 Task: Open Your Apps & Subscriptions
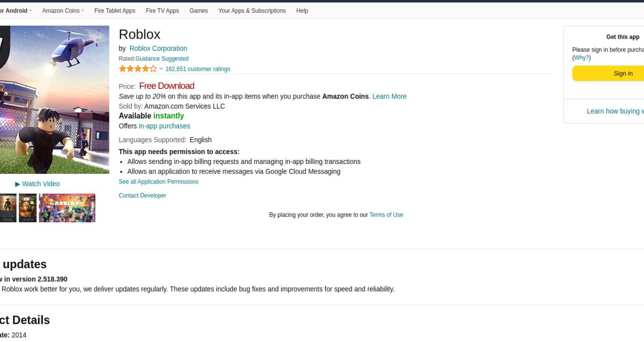point(252,11)
